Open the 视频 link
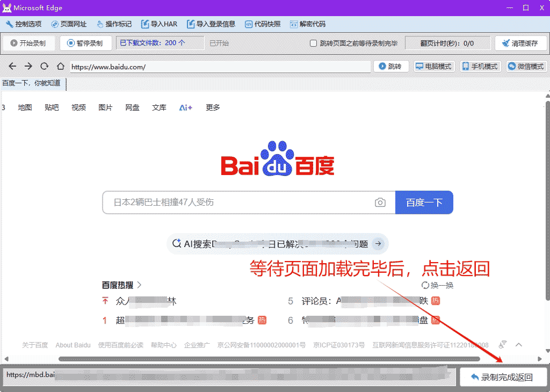This screenshot has height=392, width=550. coord(78,107)
